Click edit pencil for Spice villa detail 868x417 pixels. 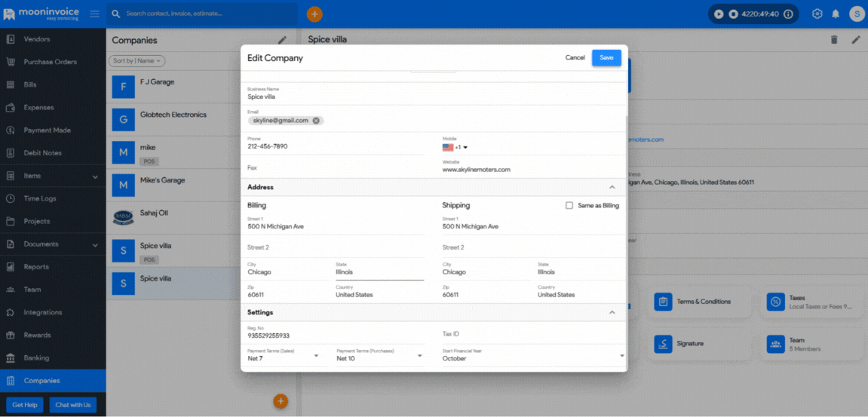click(x=856, y=39)
